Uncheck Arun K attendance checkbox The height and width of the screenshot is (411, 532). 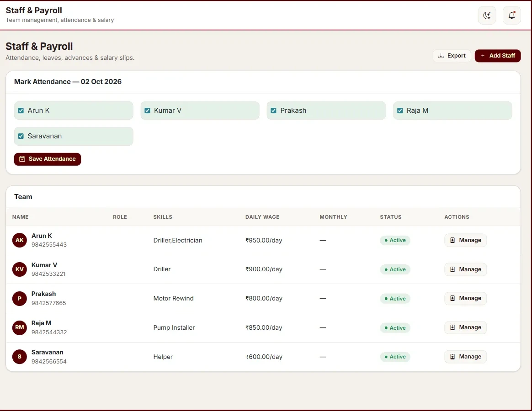[21, 111]
